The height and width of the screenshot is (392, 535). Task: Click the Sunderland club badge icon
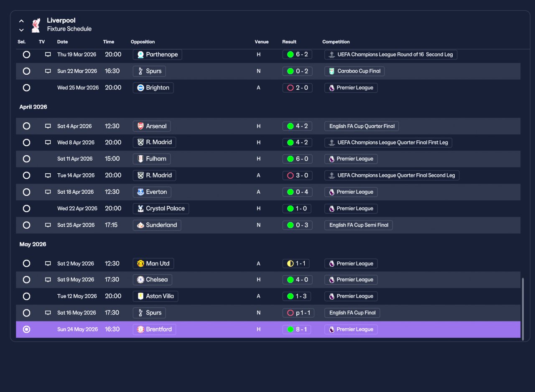pos(140,225)
